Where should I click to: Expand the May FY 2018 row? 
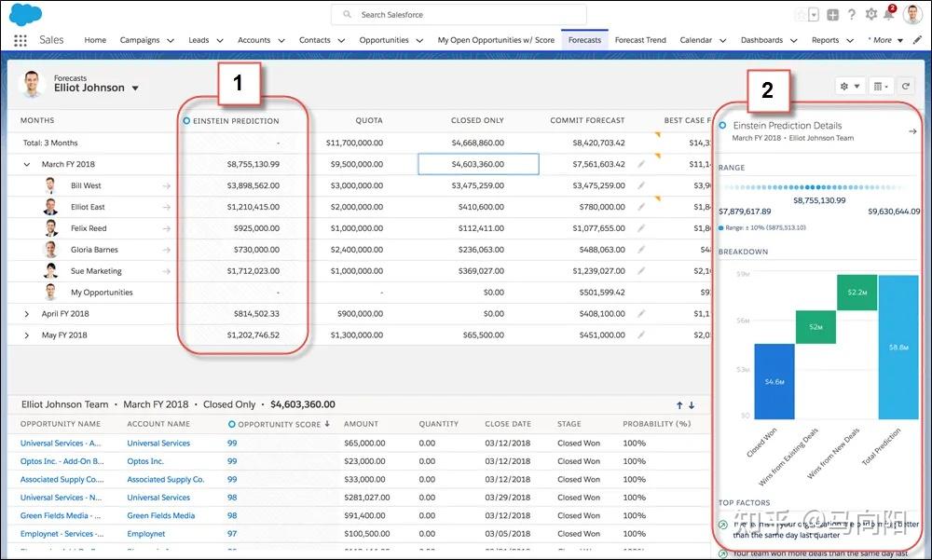pyautogui.click(x=27, y=335)
